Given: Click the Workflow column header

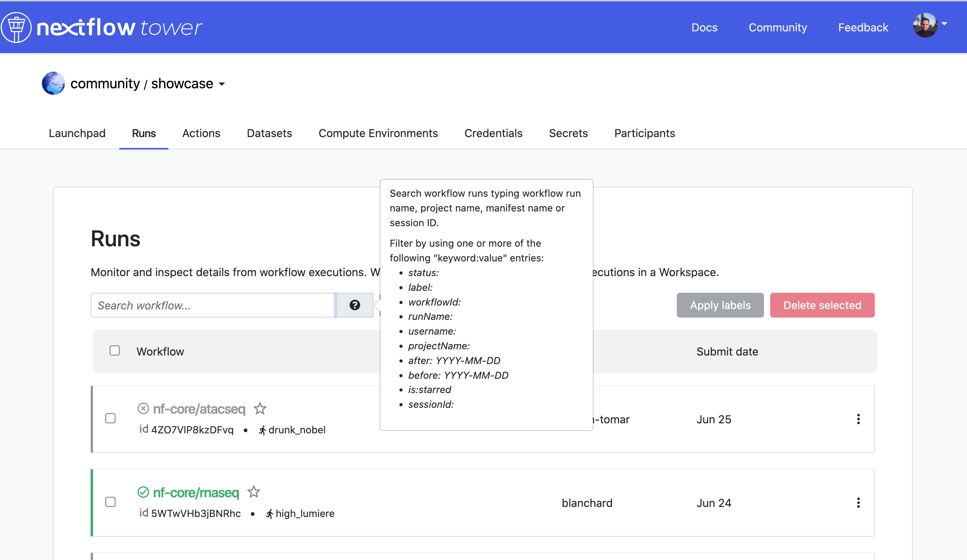Looking at the screenshot, I should click(160, 352).
